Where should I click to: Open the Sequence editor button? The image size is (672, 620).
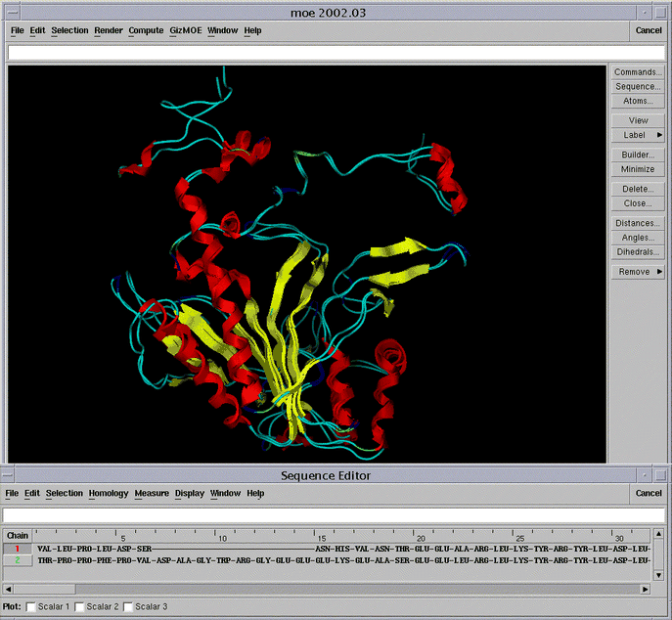638,87
